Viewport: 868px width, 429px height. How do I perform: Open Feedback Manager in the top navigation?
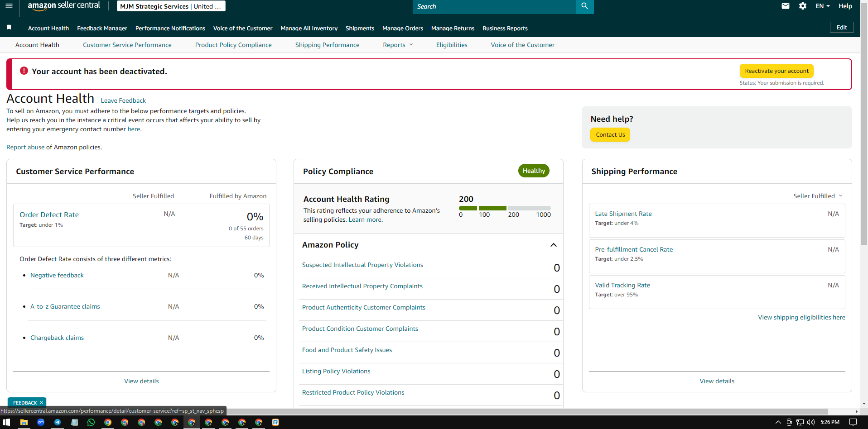point(102,28)
